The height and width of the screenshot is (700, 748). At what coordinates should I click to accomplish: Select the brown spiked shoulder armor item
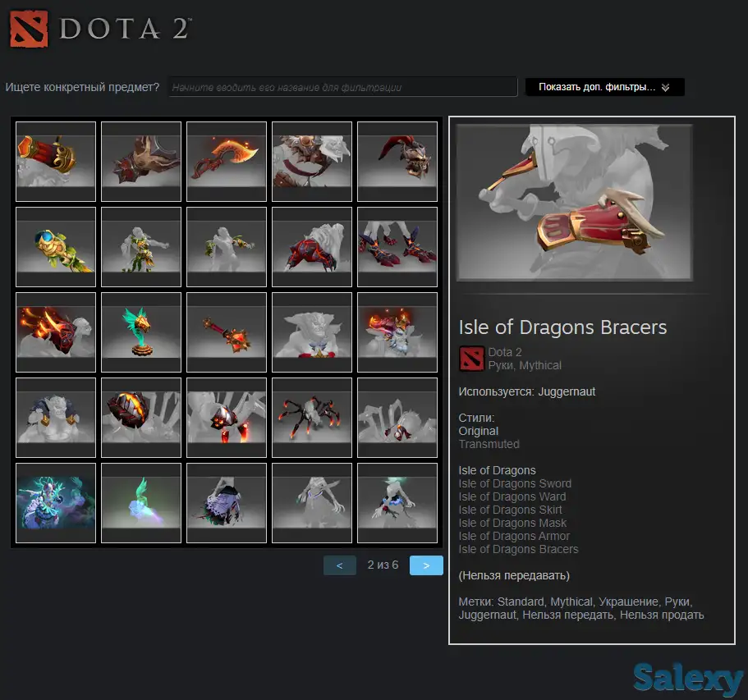pyautogui.click(x=141, y=161)
